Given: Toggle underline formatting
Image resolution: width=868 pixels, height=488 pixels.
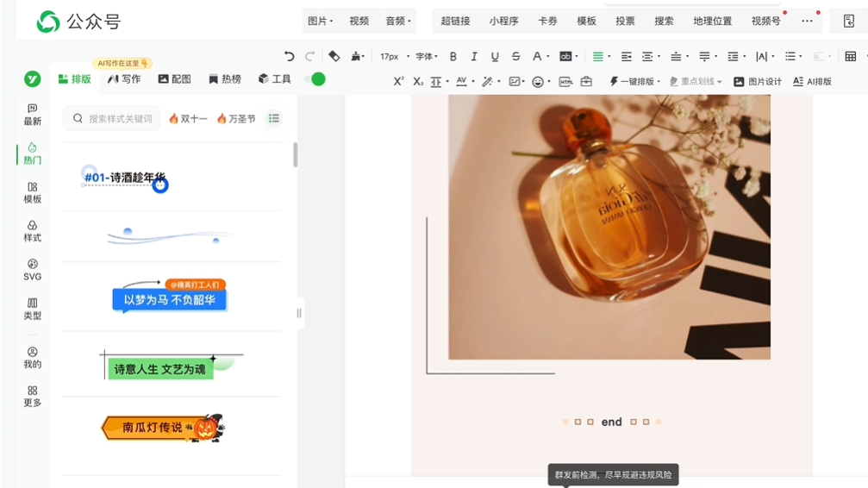Looking at the screenshot, I should 495,57.
